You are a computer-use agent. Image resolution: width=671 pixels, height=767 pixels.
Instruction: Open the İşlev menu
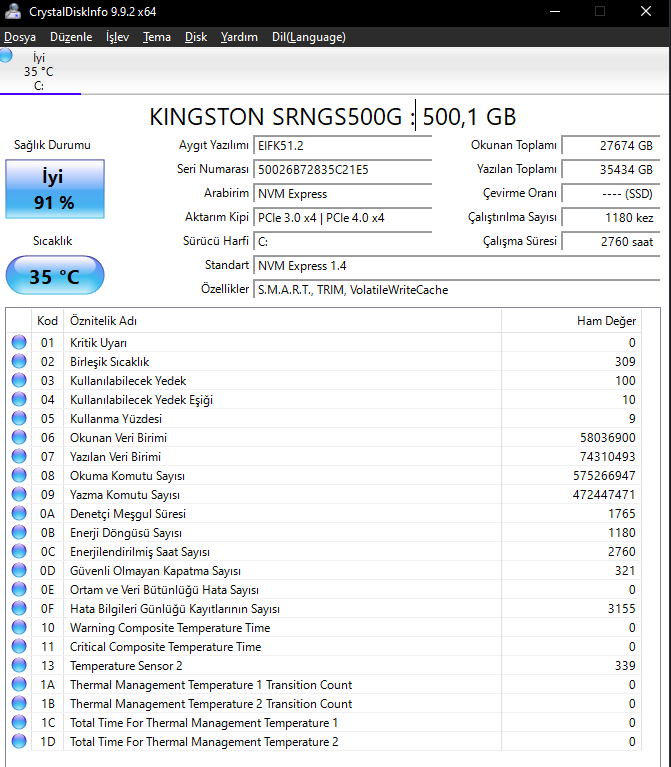click(117, 37)
